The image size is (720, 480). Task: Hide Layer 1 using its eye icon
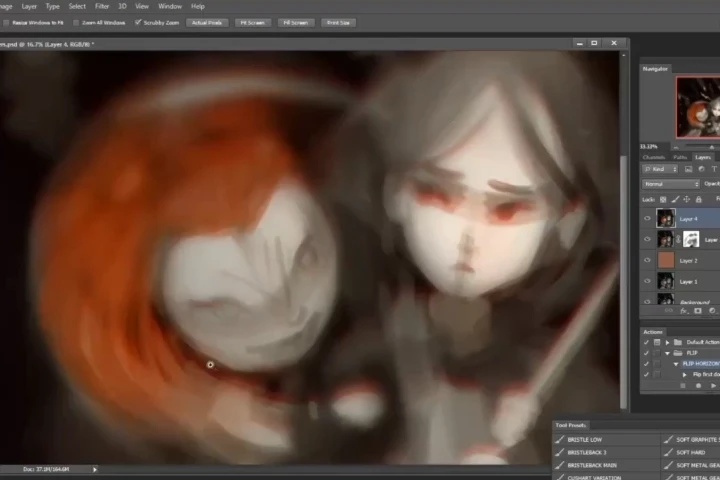pyautogui.click(x=647, y=281)
